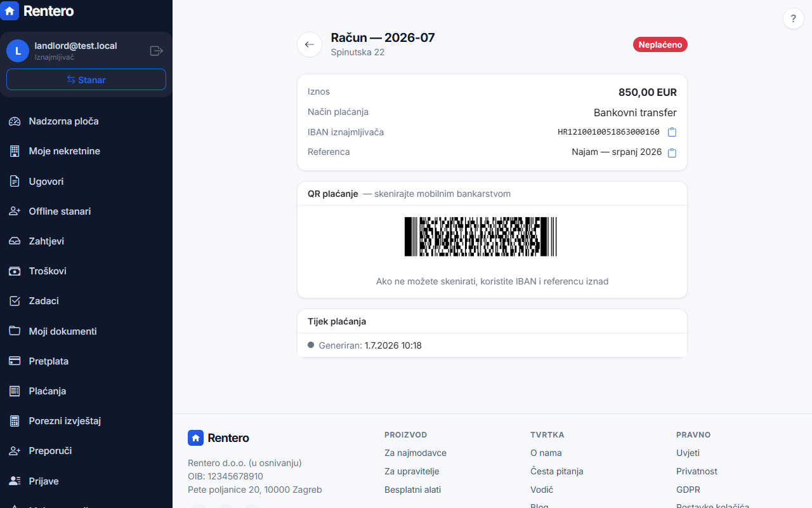Open Offline stanari page

(x=86, y=211)
